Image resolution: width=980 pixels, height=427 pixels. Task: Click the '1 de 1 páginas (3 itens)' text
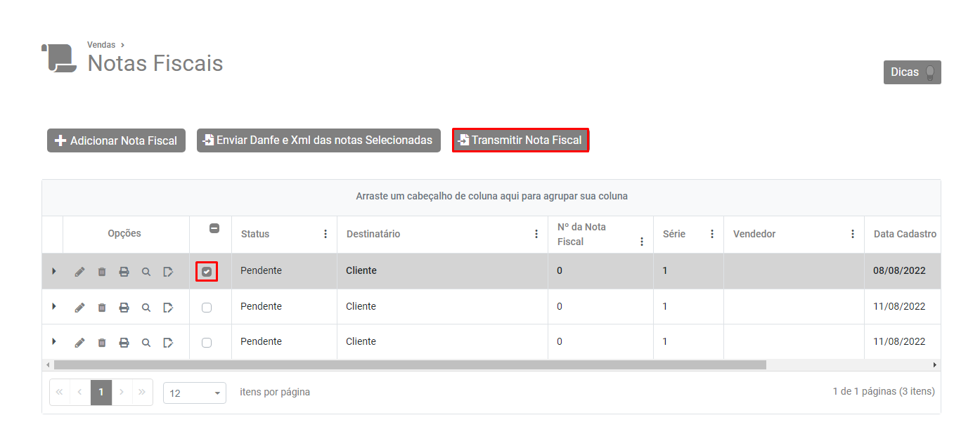(x=884, y=391)
